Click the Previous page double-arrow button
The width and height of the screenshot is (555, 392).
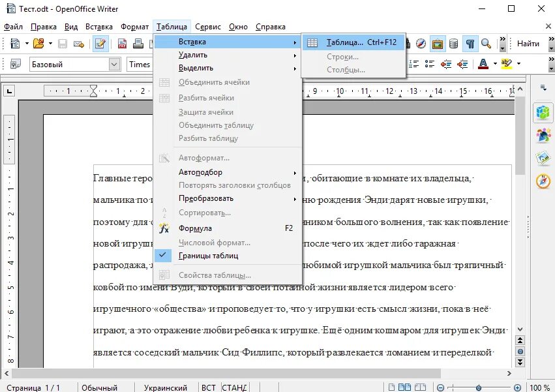click(x=520, y=340)
